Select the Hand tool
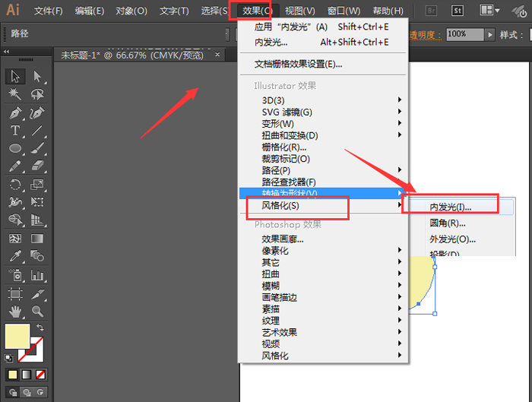 tap(15, 312)
